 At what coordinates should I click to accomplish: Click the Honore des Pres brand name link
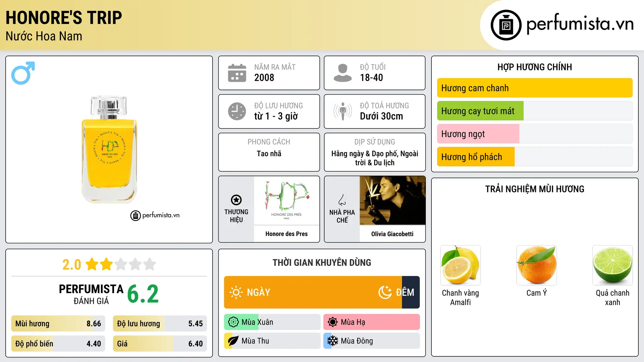coord(286,234)
